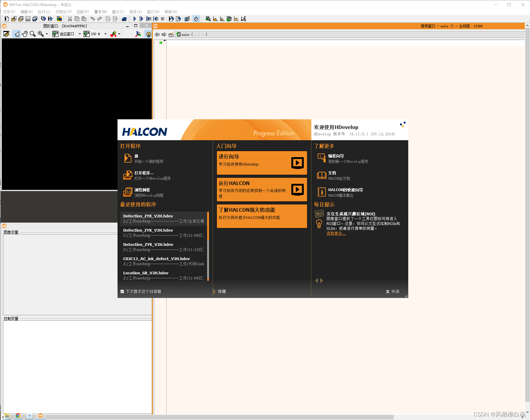
Task: Click the stop execution square icon
Action: 163,19
